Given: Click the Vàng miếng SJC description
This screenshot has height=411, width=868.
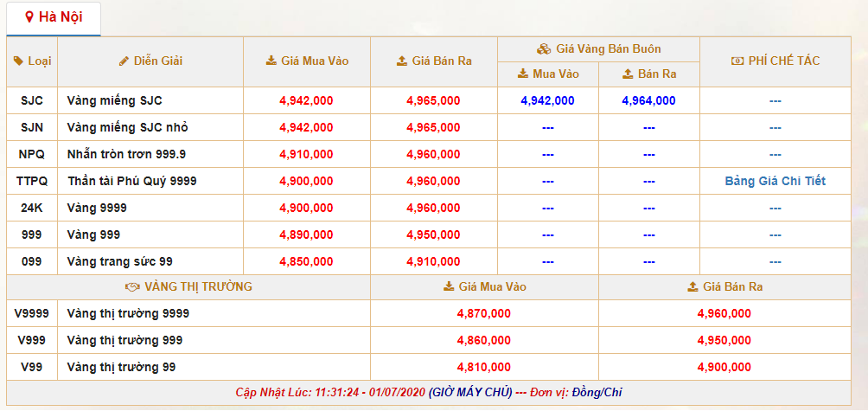Looking at the screenshot, I should pos(115,101).
